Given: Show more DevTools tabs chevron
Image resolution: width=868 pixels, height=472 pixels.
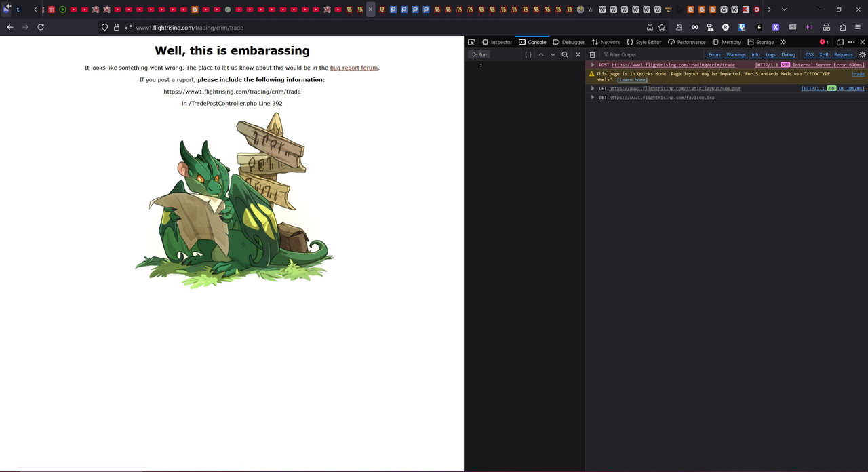Looking at the screenshot, I should coord(783,42).
